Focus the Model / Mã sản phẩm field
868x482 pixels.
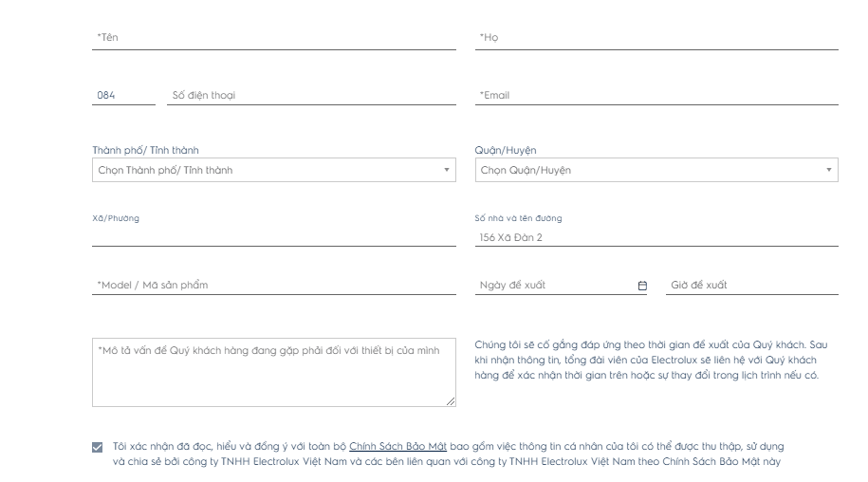pos(274,285)
